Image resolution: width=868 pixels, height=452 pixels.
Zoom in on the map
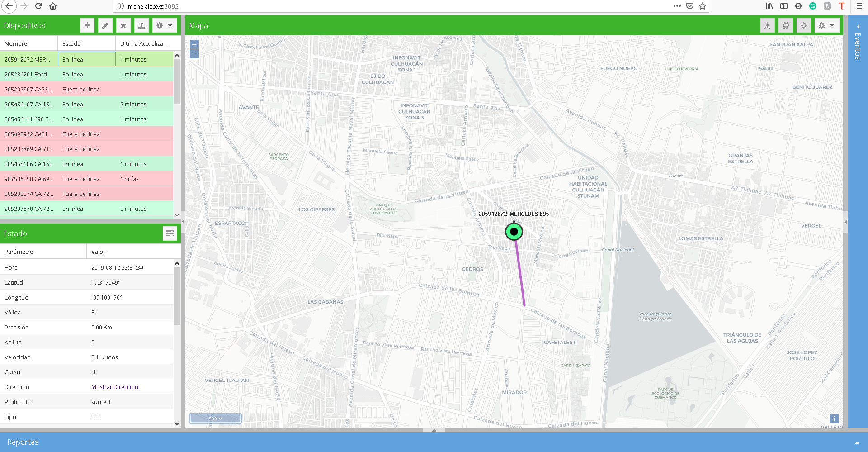pos(194,44)
